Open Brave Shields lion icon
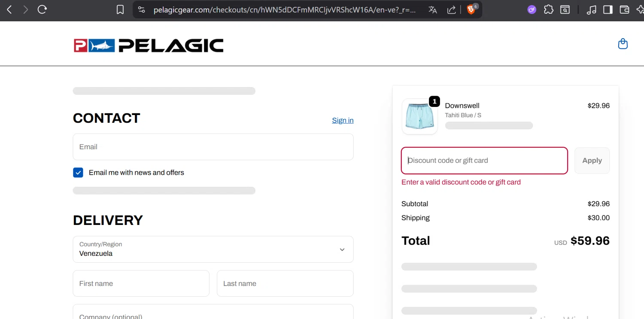Screen dimensions: 644x319 (471, 9)
